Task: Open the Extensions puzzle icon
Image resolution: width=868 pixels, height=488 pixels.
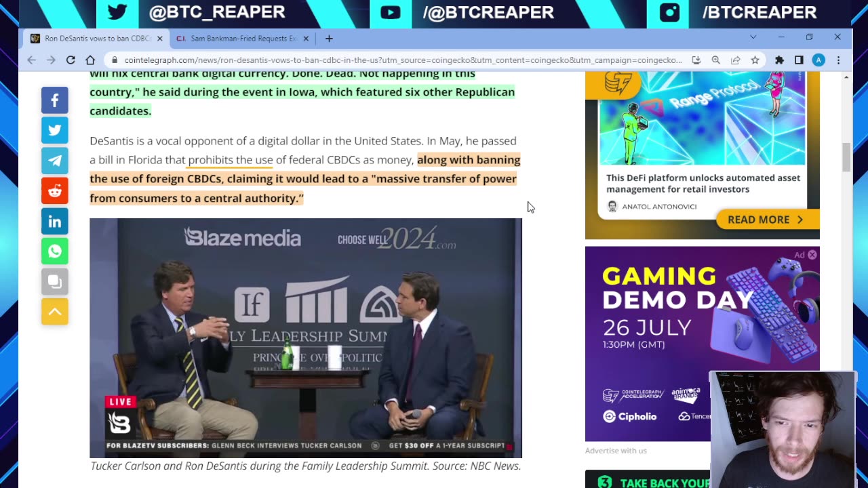Action: tap(780, 60)
